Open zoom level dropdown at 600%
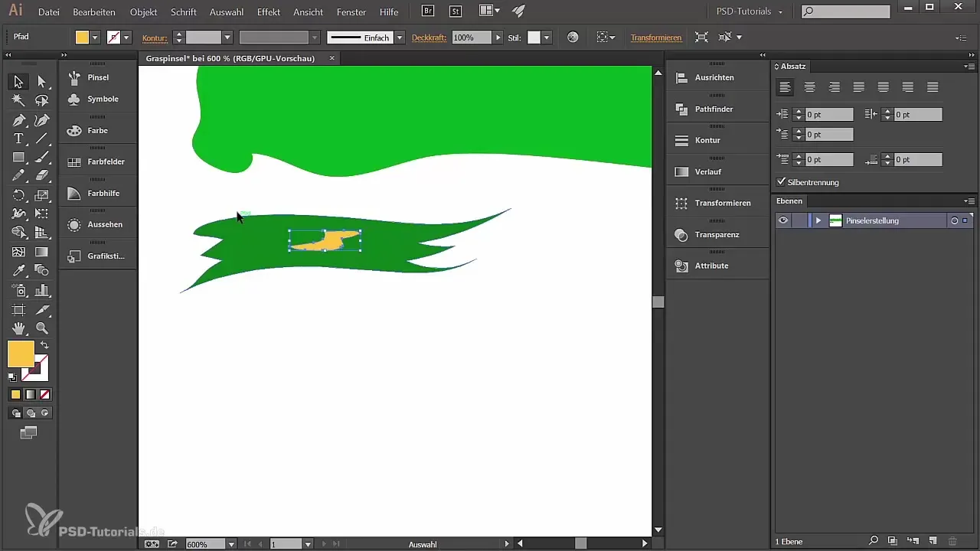Image resolution: width=980 pixels, height=551 pixels. pyautogui.click(x=231, y=544)
